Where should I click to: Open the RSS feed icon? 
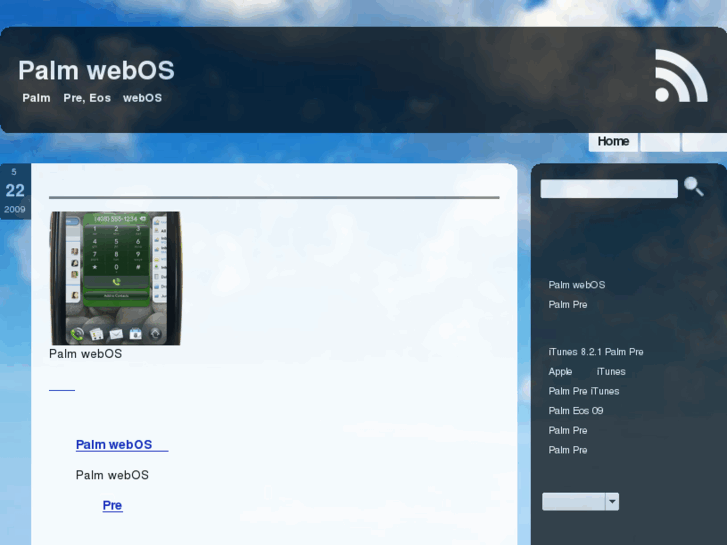pyautogui.click(x=681, y=76)
